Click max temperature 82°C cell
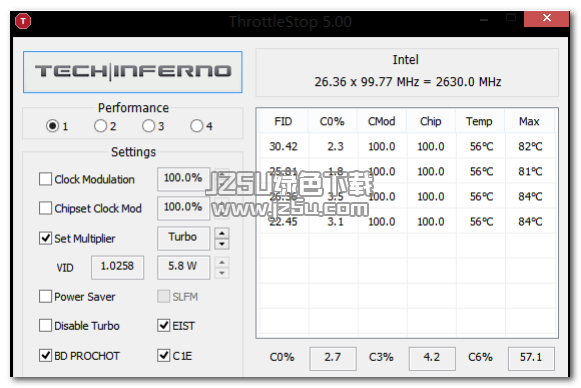The height and width of the screenshot is (388, 581). click(x=530, y=146)
